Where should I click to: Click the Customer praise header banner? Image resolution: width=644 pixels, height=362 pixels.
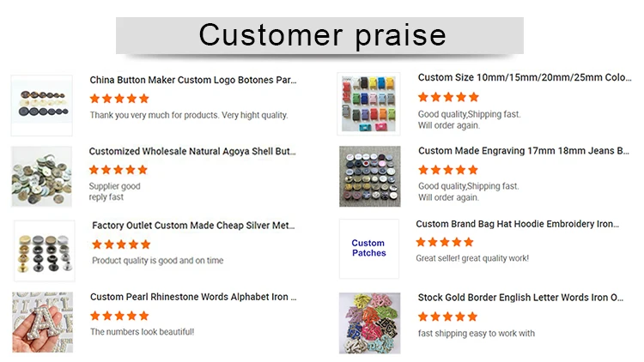pos(321,35)
